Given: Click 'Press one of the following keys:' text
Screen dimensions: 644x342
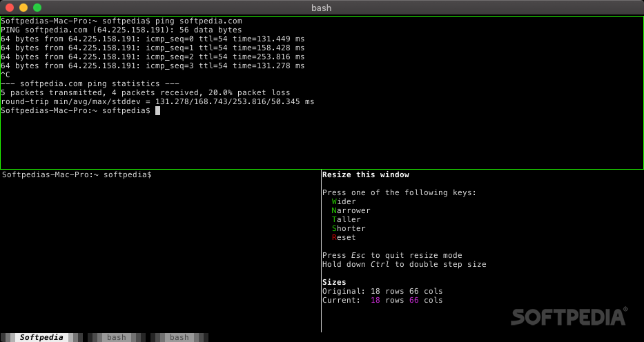Looking at the screenshot, I should point(399,192).
